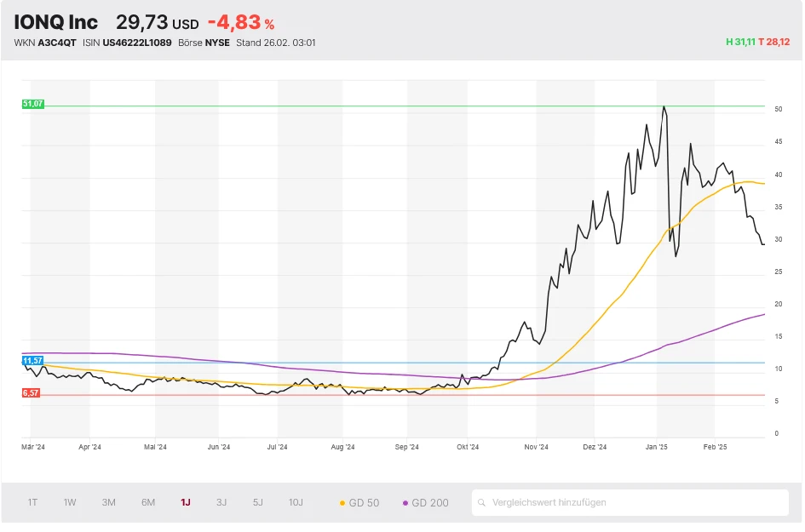Click the daily low T 28,12 value
Screen dimensions: 805x532
tap(775, 42)
